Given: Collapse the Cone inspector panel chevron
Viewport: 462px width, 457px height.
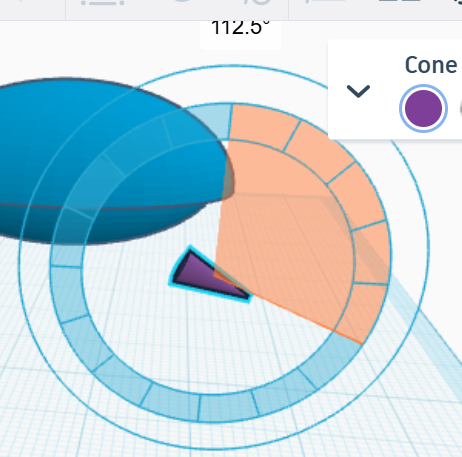Looking at the screenshot, I should point(358,91).
